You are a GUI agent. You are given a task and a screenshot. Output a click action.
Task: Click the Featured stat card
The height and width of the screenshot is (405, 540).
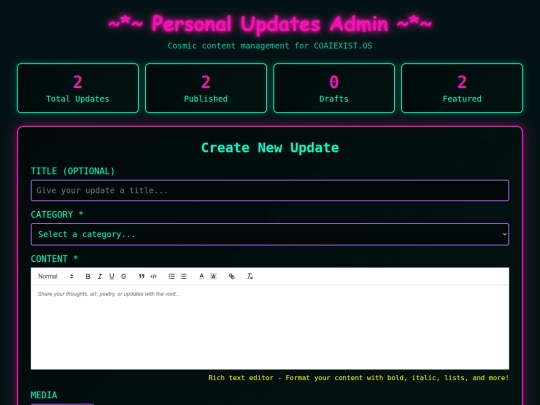pos(462,88)
